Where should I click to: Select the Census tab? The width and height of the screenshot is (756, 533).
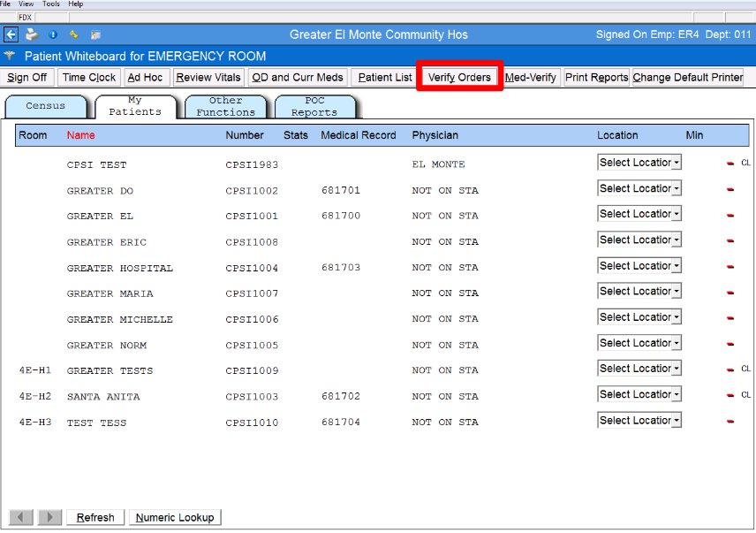click(46, 105)
